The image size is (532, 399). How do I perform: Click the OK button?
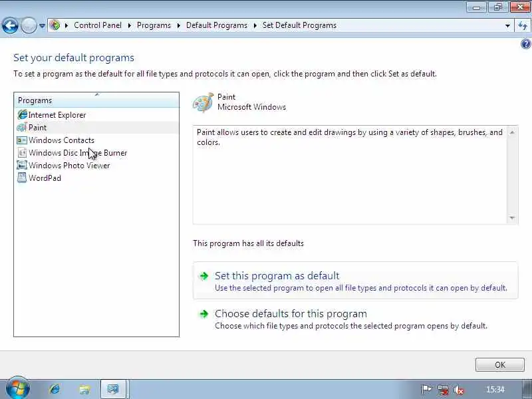[x=500, y=364]
